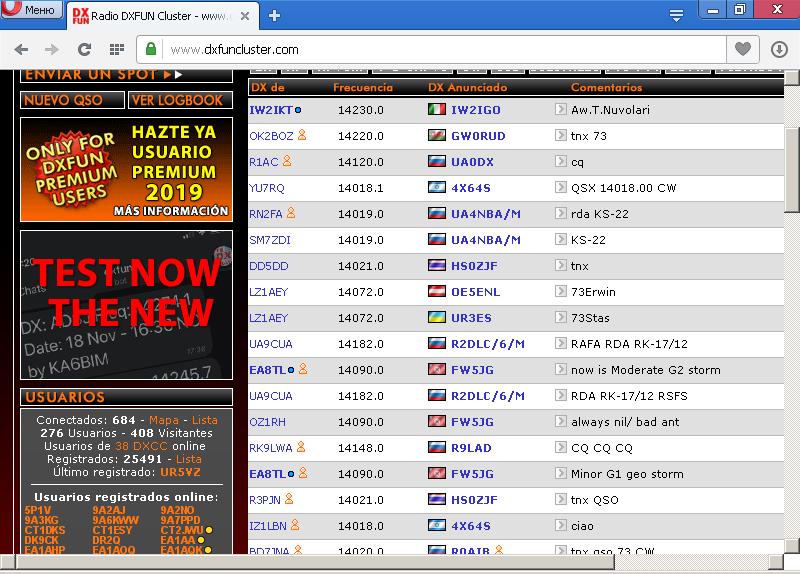Bookmark the page with the heart icon

[x=742, y=49]
